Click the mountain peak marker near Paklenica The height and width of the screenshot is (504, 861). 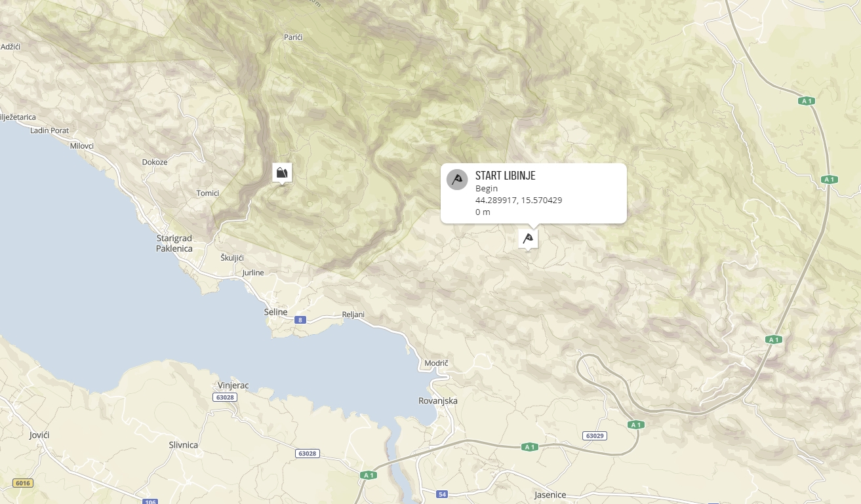pos(282,173)
